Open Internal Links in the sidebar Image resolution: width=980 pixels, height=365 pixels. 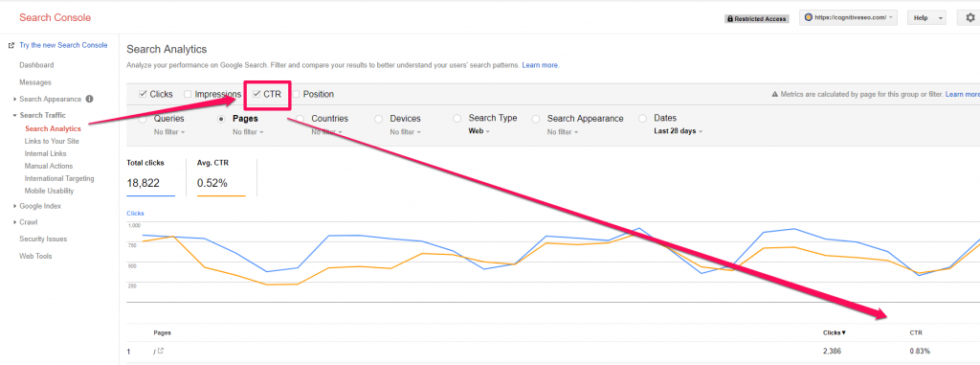coord(46,153)
